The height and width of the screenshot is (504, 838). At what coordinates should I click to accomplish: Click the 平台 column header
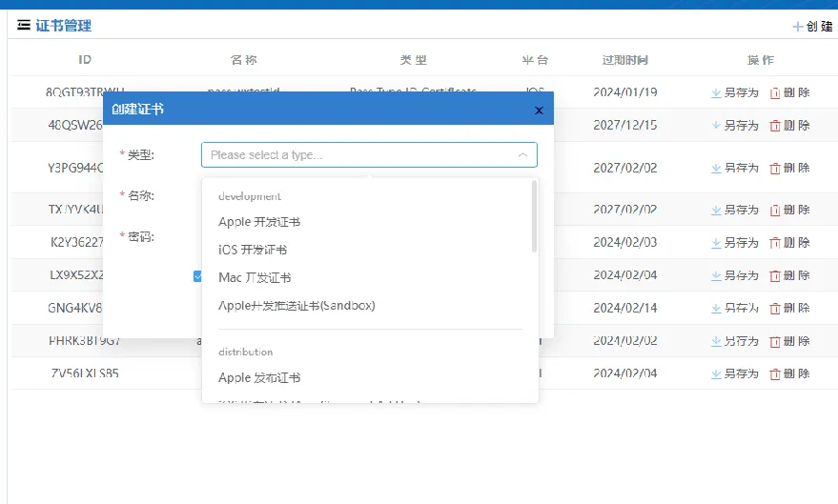535,60
